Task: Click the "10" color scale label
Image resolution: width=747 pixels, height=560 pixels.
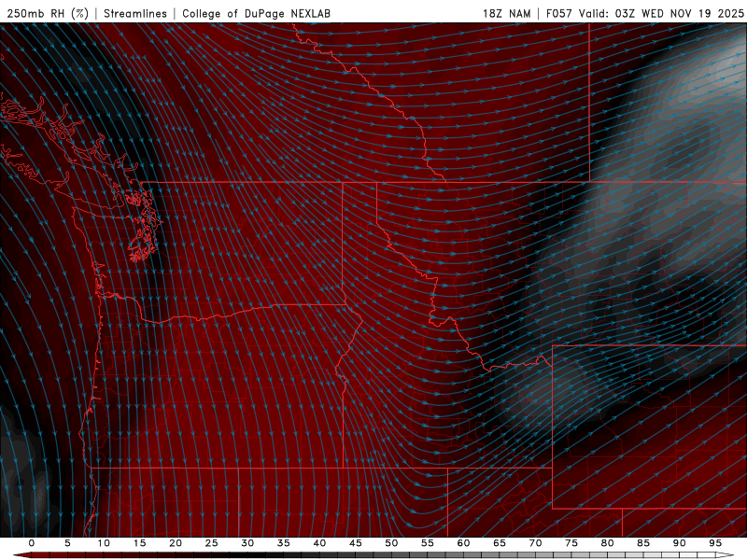Action: pyautogui.click(x=104, y=543)
